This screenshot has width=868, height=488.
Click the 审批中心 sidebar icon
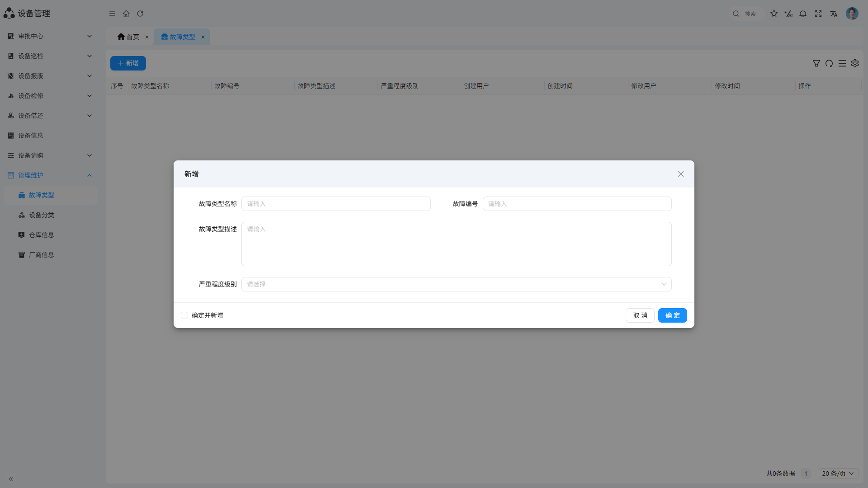coord(11,36)
